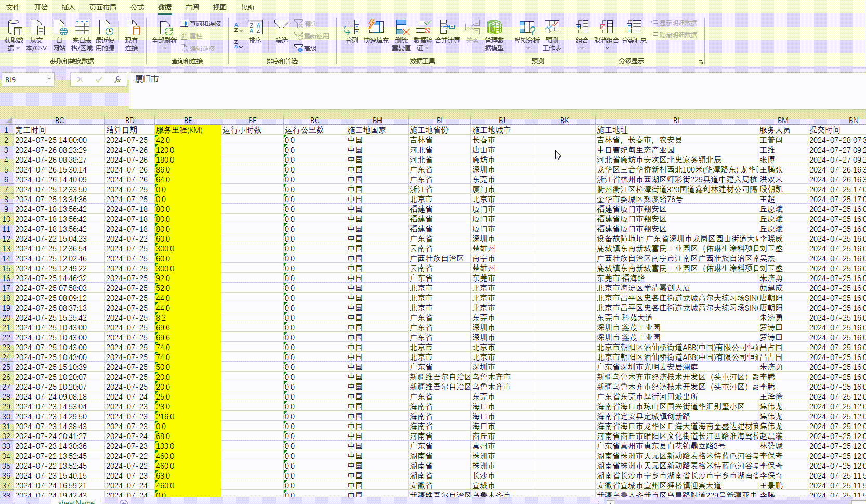Expand the 全部刷新 dropdown arrow
The height and width of the screenshot is (504, 866).
pos(165,48)
